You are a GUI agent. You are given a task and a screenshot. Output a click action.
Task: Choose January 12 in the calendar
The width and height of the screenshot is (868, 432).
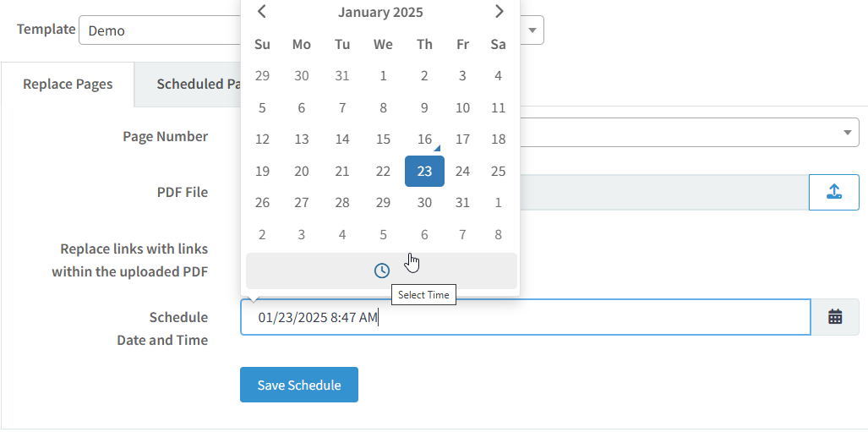tap(262, 139)
